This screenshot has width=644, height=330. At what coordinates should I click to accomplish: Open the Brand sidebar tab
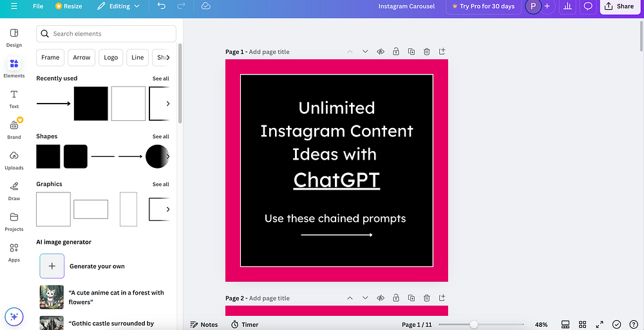pyautogui.click(x=14, y=130)
